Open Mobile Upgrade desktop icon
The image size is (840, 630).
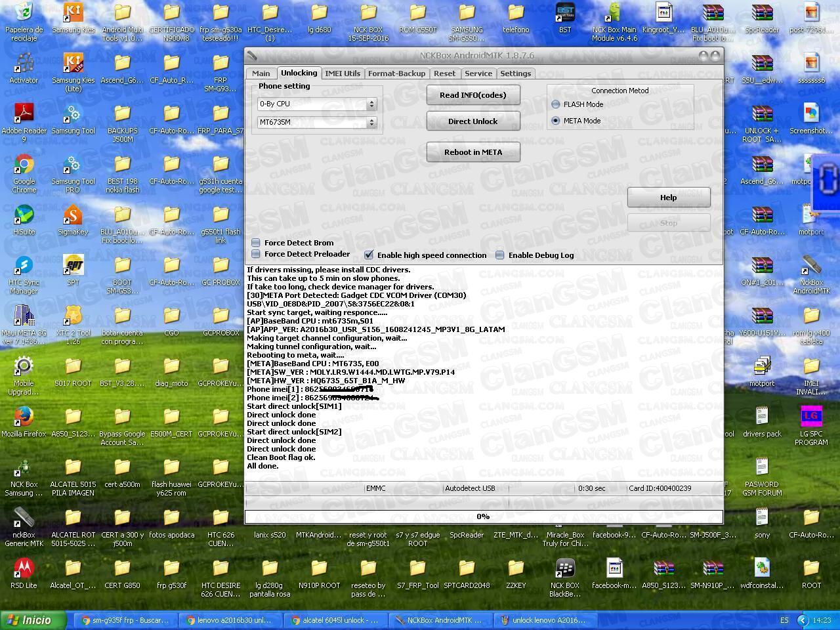24,376
